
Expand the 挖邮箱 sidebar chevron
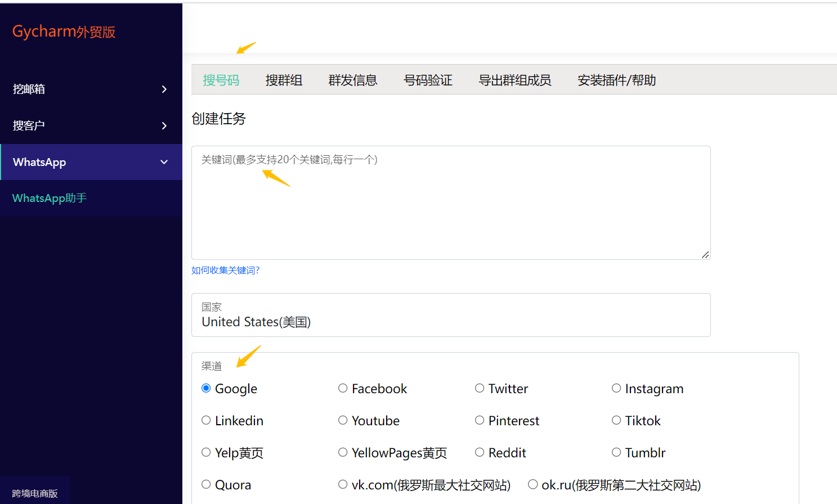[x=164, y=89]
